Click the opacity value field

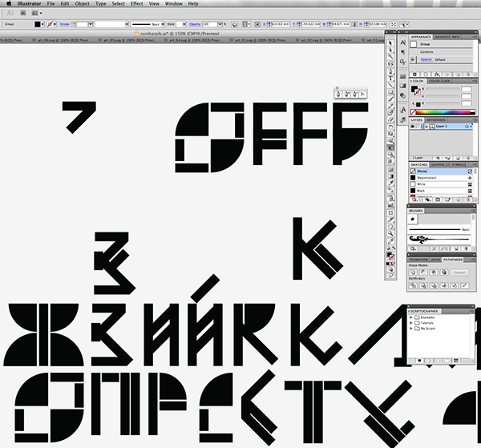point(209,24)
